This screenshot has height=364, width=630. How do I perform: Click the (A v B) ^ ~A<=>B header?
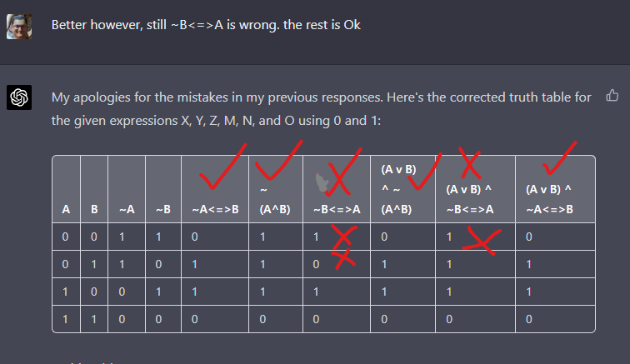(x=549, y=199)
